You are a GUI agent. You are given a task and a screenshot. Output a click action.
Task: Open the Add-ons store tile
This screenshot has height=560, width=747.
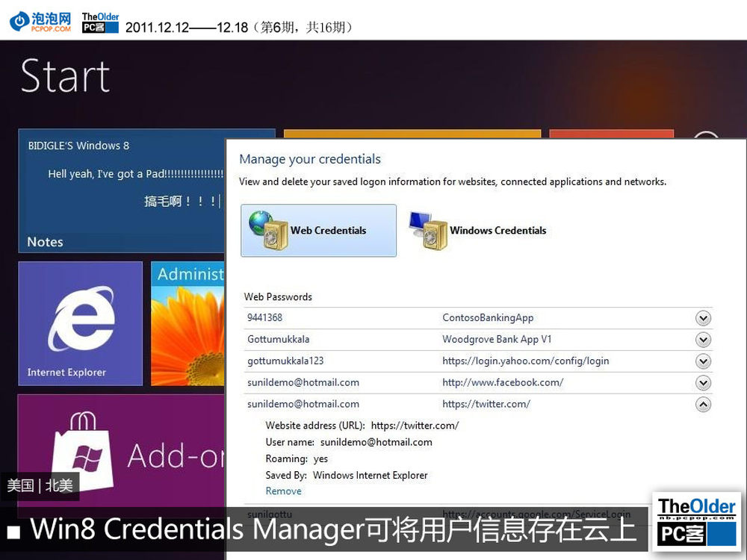[122, 450]
